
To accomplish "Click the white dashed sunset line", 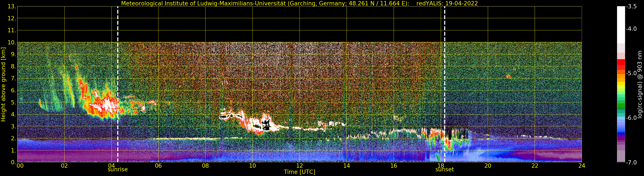I will pyautogui.click(x=445, y=84).
